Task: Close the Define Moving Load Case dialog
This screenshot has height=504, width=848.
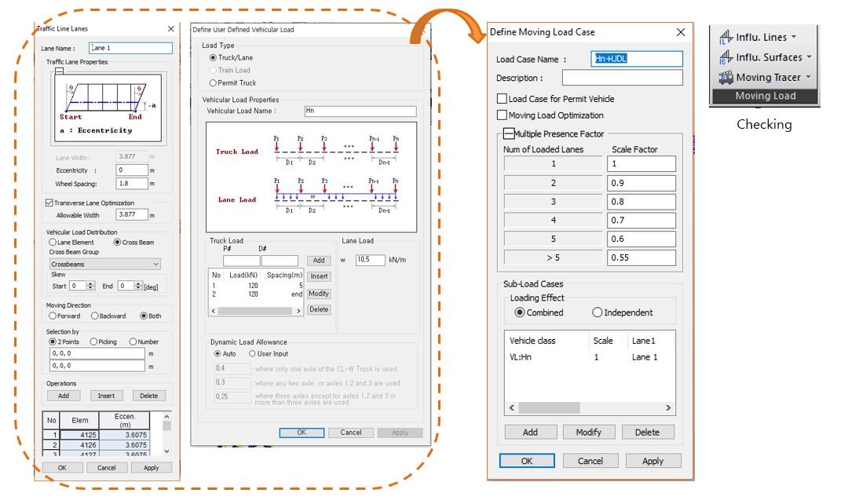Action: pyautogui.click(x=681, y=32)
